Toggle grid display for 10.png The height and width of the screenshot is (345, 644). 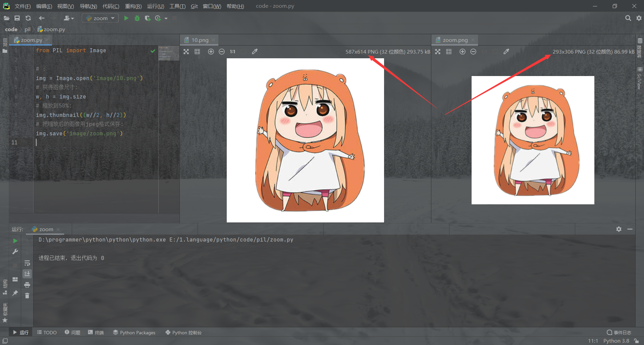[x=197, y=52]
